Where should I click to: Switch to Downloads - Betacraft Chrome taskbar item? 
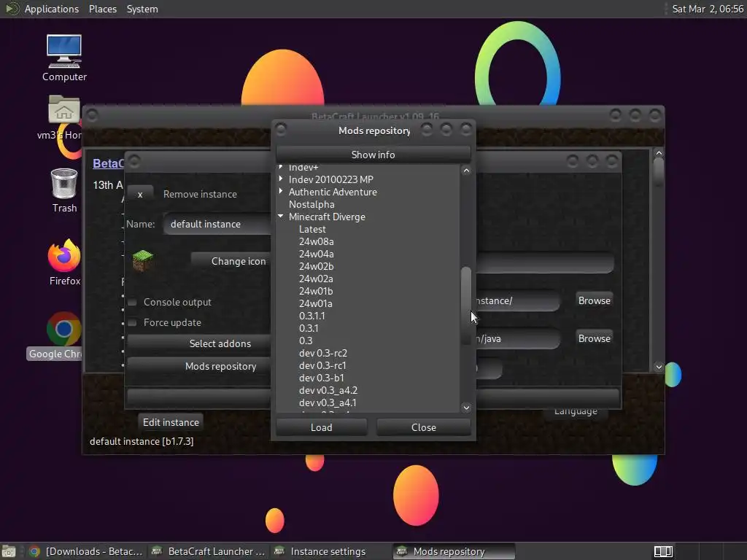click(x=86, y=551)
